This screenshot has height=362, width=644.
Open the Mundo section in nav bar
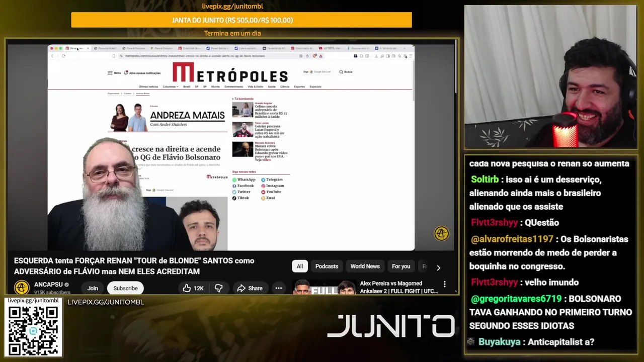[215, 86]
